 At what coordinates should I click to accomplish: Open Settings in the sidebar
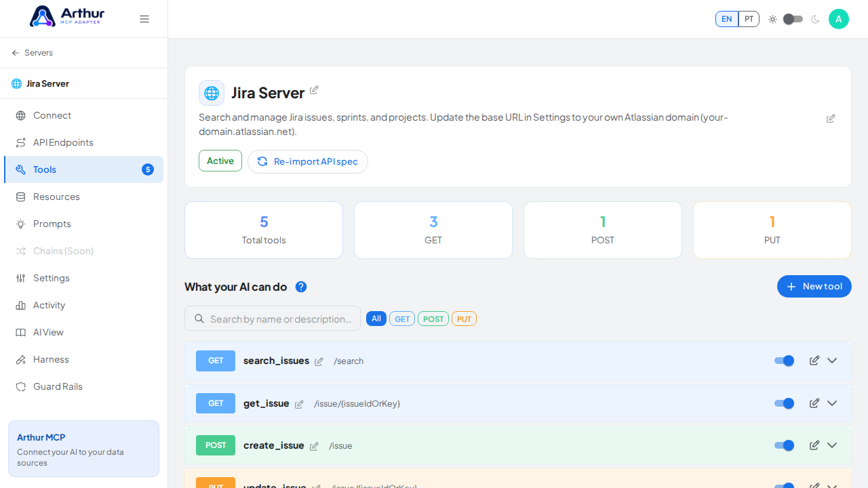point(84,278)
